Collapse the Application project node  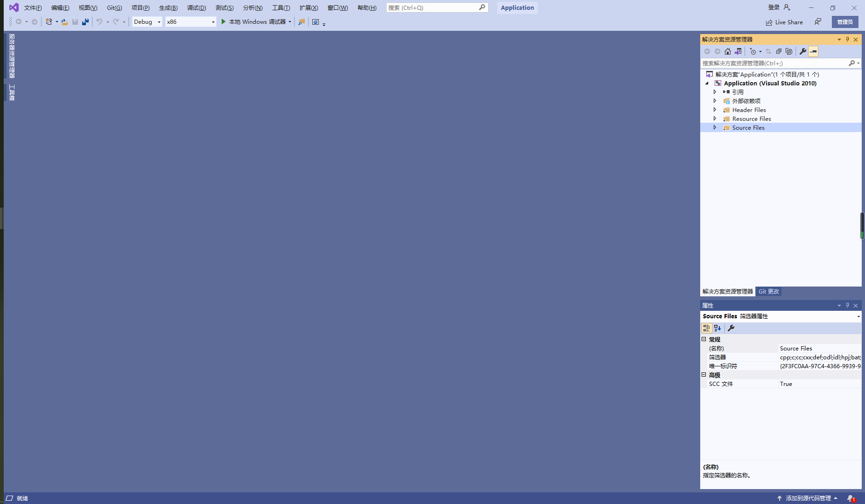[707, 84]
